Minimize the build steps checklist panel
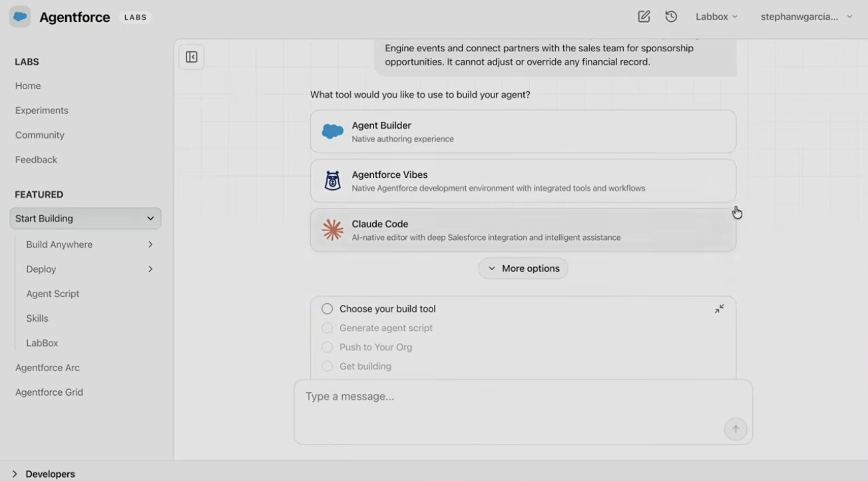Screen dimensions: 868x481 [x=720, y=309]
